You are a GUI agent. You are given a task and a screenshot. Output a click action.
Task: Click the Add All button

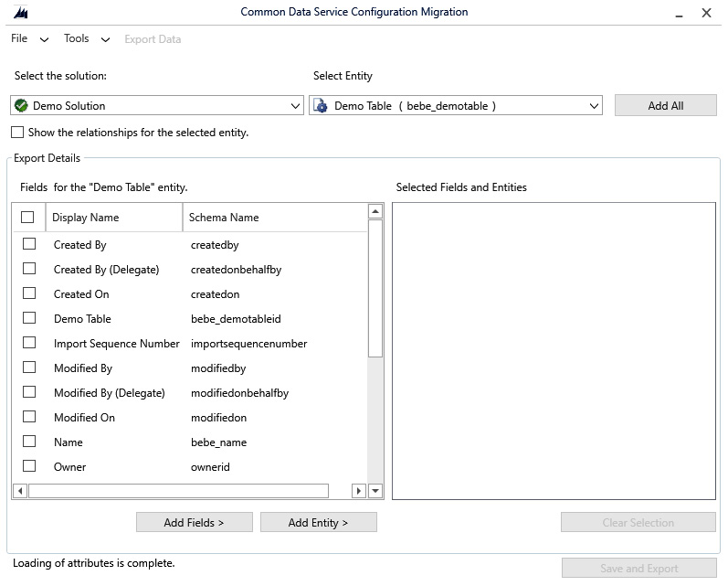click(665, 105)
